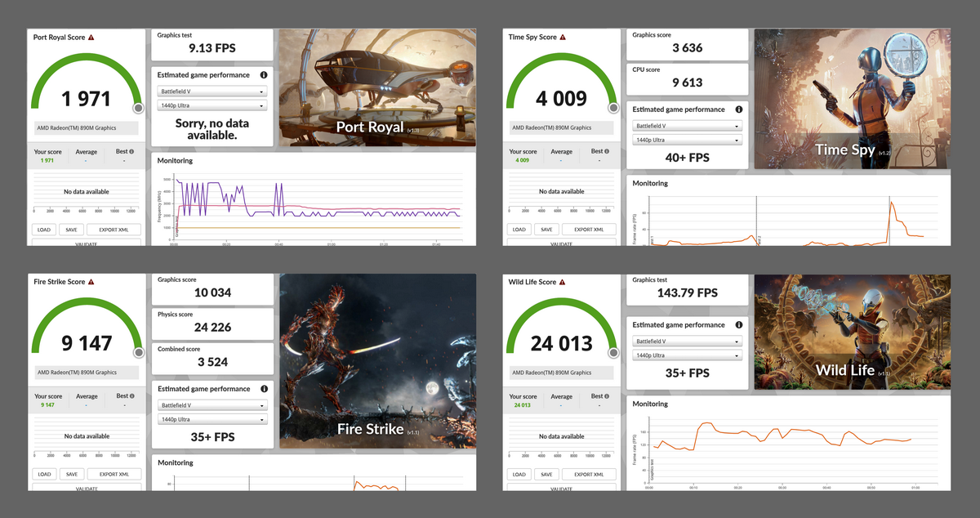Click the 35+ FPS estimate in Wild Life
The height and width of the screenshot is (518, 980).
(x=688, y=373)
